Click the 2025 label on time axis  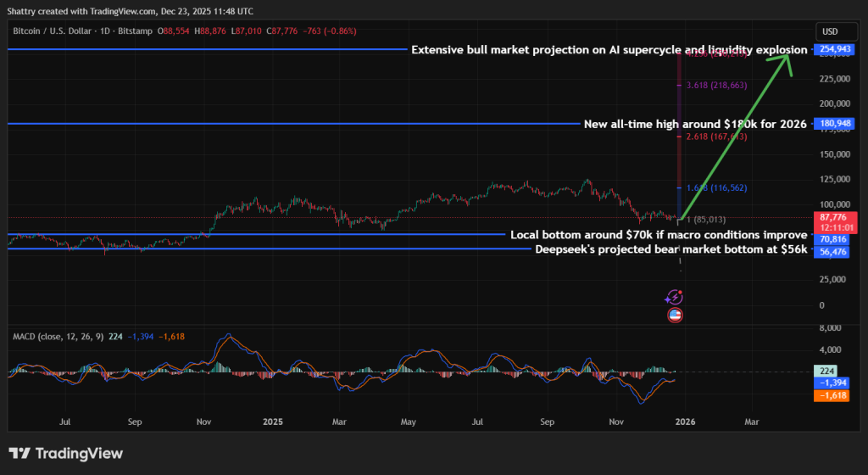tap(273, 422)
